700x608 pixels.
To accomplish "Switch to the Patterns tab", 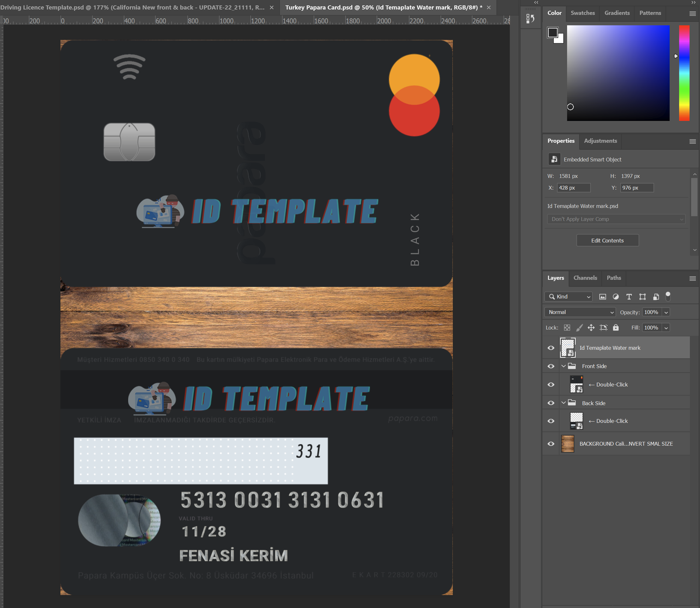I will tap(650, 13).
